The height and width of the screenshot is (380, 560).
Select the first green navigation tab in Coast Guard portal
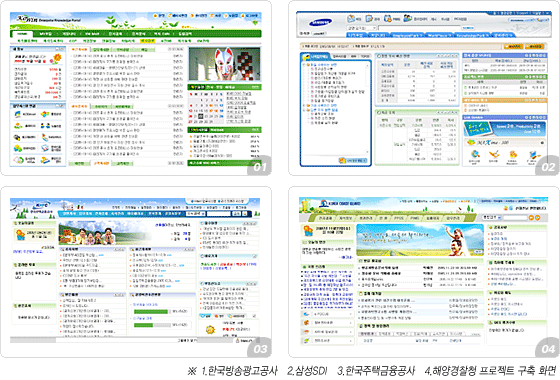[325, 218]
